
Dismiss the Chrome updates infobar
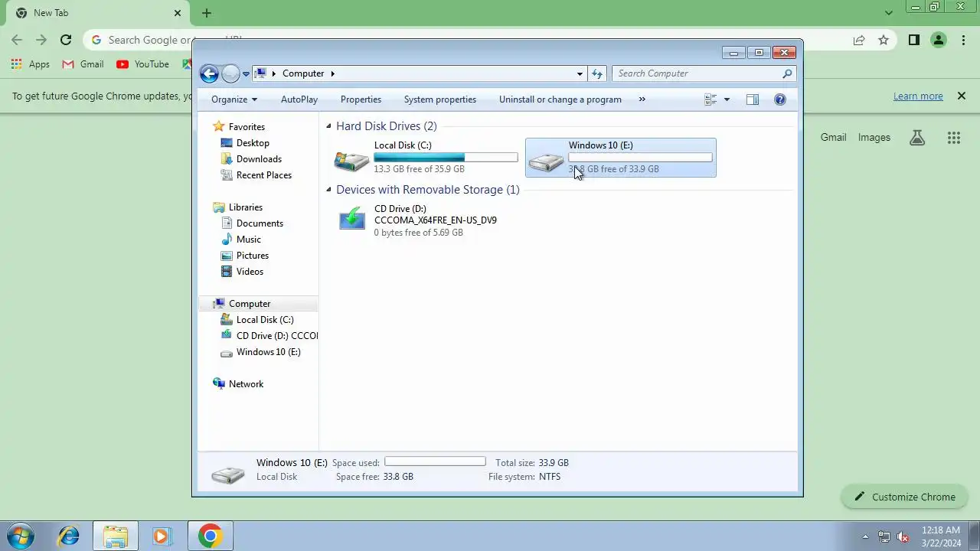coord(961,96)
